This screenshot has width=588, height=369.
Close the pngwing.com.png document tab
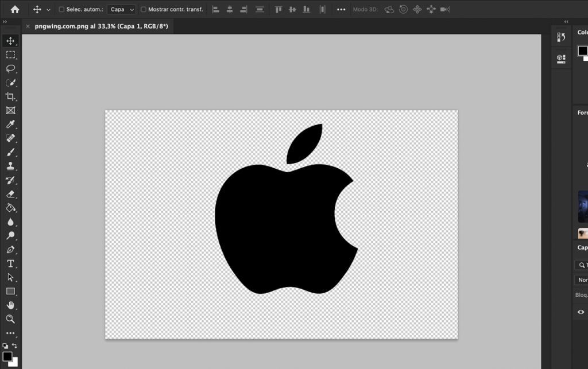(28, 26)
